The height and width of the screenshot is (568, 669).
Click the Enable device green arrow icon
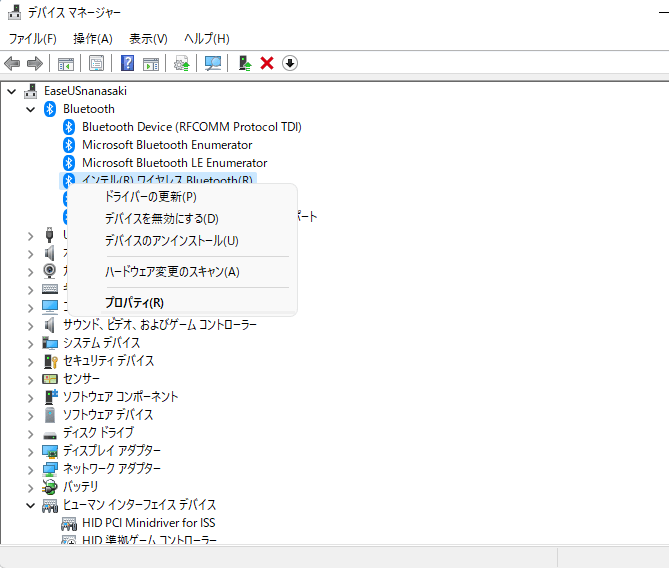244,63
